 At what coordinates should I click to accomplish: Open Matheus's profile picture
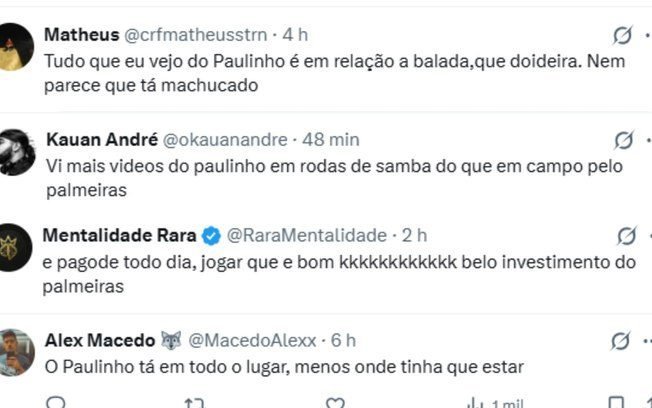click(x=17, y=46)
